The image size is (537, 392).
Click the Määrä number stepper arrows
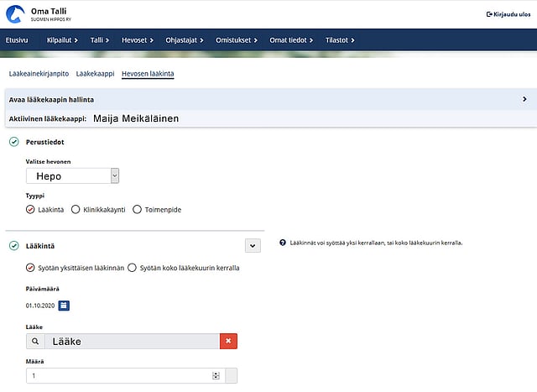216,376
